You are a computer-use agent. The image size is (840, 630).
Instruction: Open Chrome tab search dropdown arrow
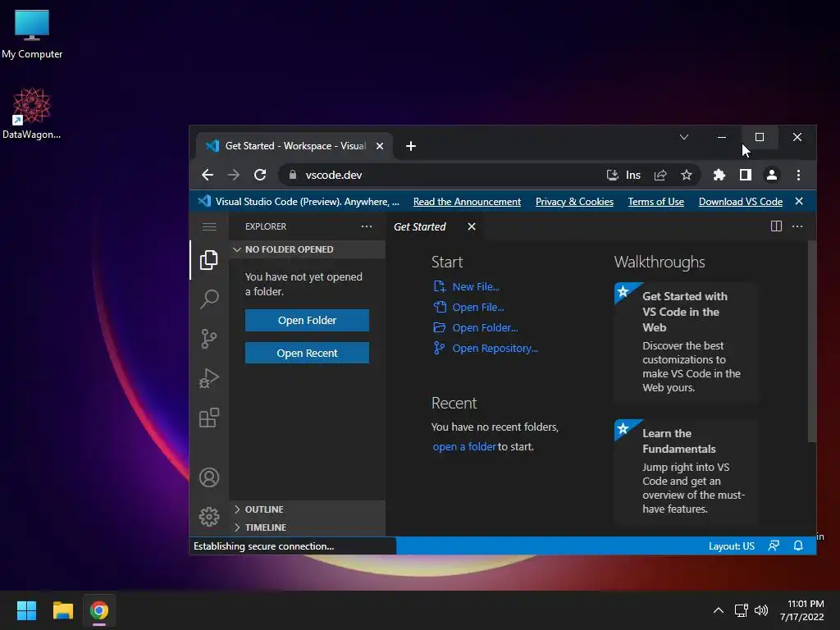[684, 137]
